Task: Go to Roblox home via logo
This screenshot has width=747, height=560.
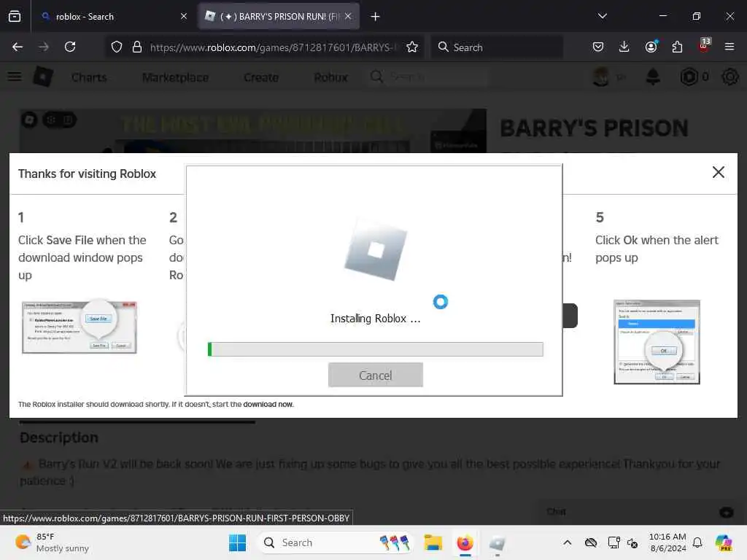Action: pos(43,77)
